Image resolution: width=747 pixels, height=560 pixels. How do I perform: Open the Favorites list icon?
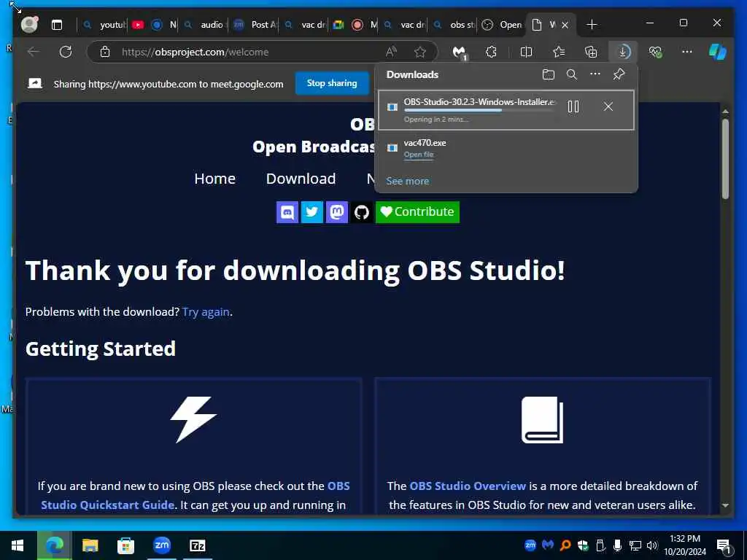[x=559, y=52]
